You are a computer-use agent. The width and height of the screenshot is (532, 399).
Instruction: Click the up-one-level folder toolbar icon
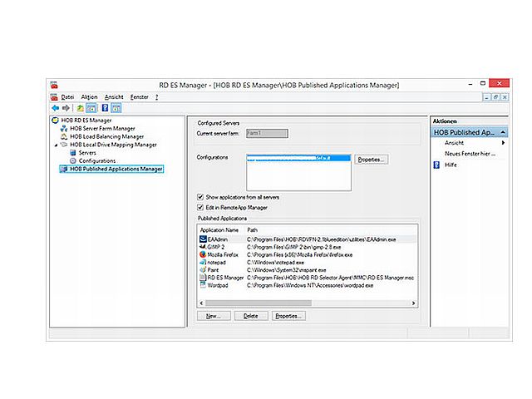coord(80,108)
